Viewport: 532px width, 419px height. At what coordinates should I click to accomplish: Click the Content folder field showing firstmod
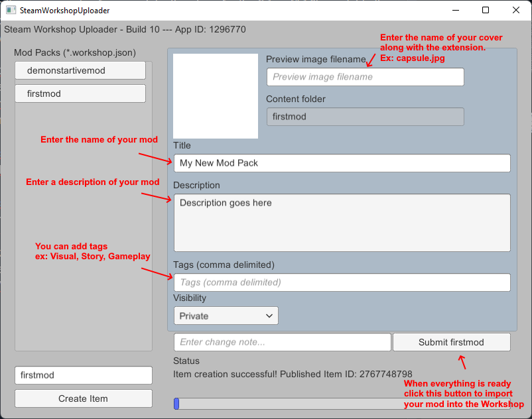click(365, 117)
